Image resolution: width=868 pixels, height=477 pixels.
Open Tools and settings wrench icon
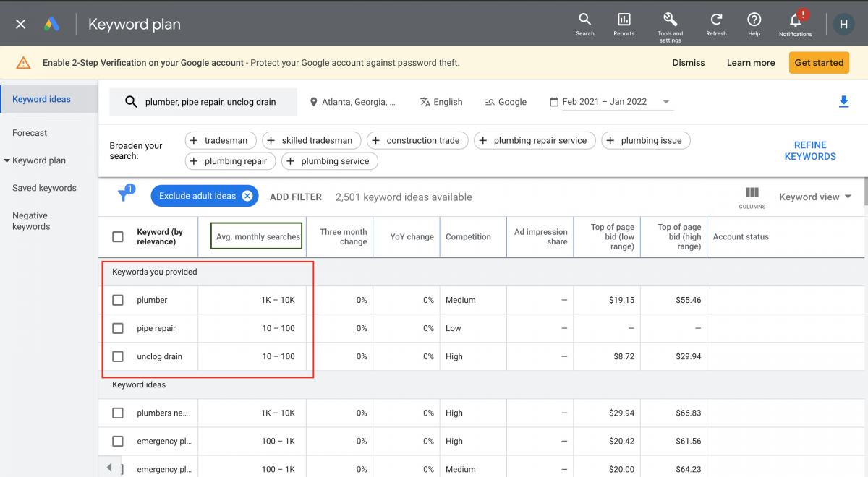[670, 26]
